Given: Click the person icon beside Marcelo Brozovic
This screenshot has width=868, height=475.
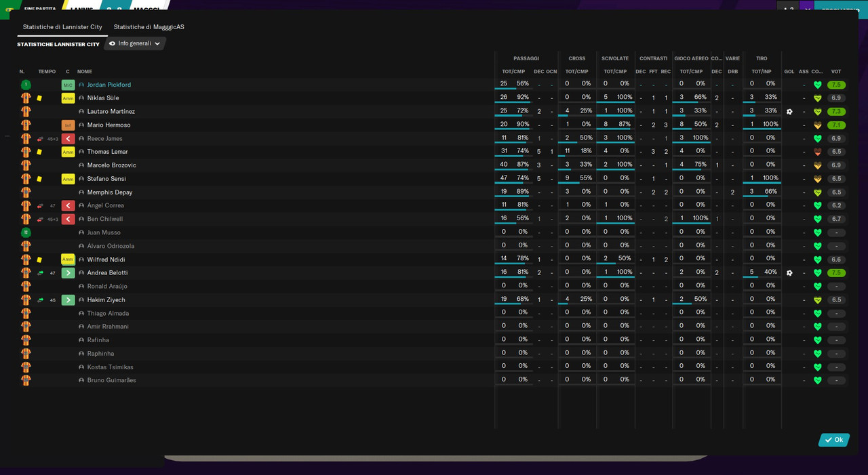Looking at the screenshot, I should point(81,165).
